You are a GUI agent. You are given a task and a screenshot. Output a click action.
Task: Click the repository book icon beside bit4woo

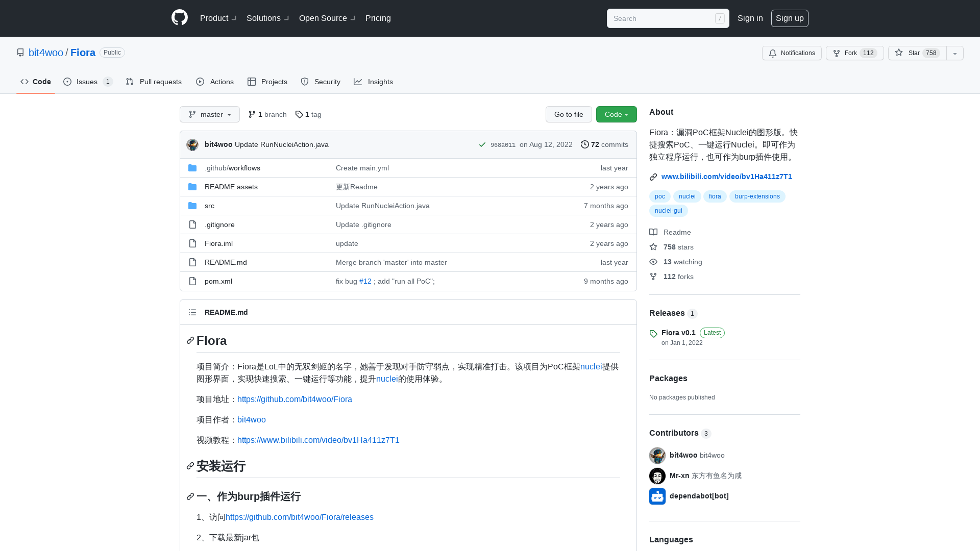coord(20,53)
